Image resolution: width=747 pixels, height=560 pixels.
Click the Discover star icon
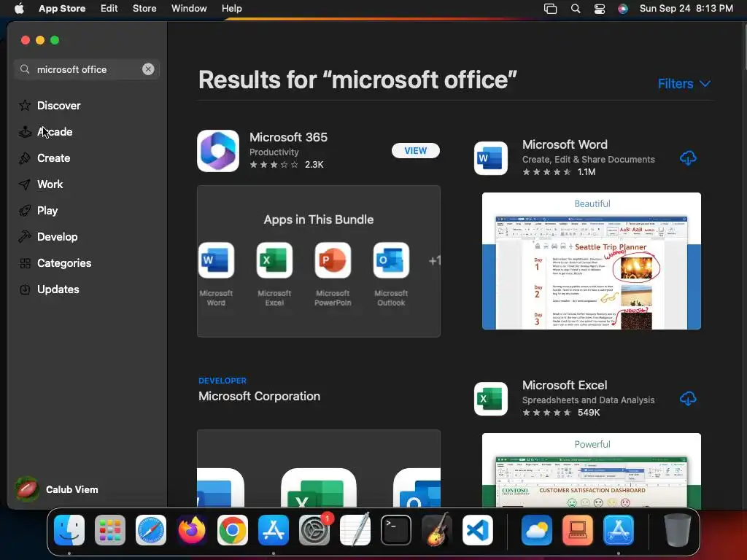click(x=25, y=105)
